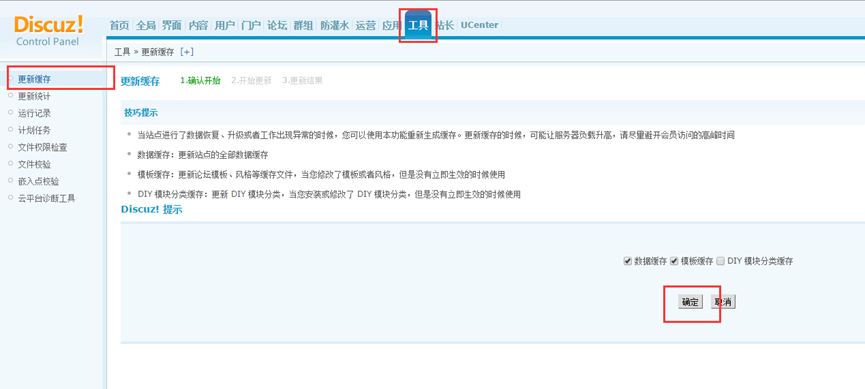Image resolution: width=865 pixels, height=389 pixels.
Task: Open the UCenter tab
Action: 479,25
